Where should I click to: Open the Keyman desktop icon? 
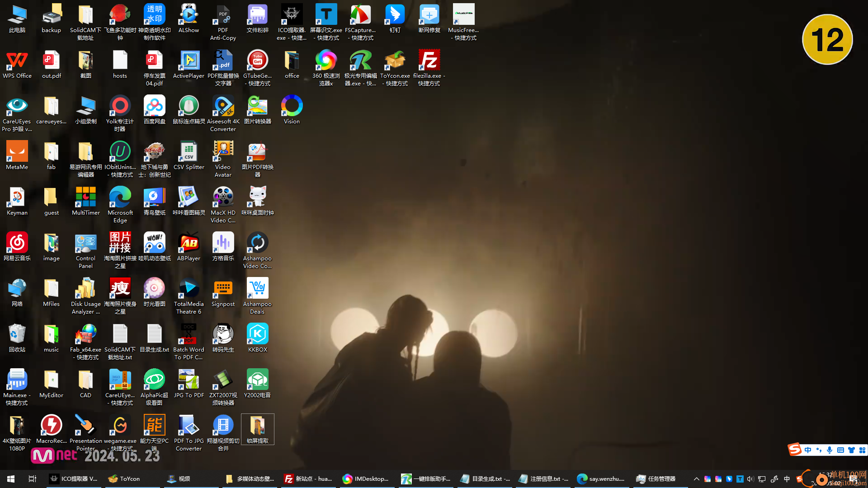click(17, 202)
